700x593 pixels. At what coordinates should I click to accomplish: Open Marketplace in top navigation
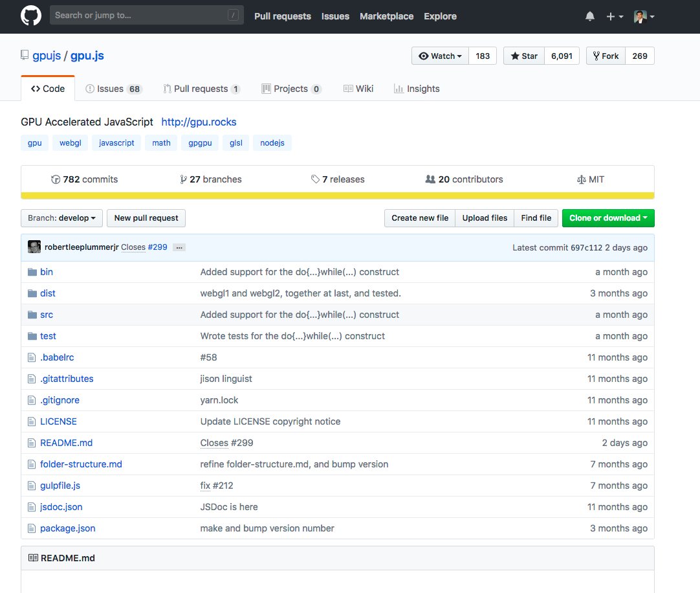387,16
